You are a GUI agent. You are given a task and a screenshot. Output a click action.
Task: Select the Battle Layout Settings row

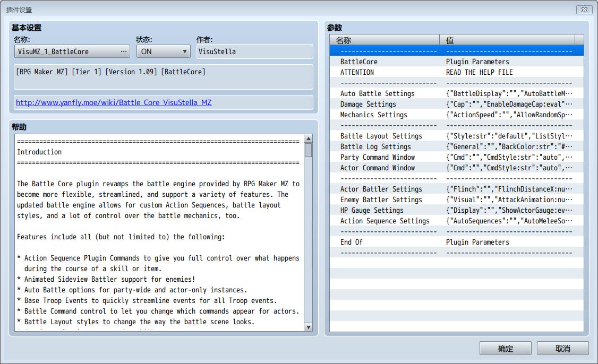click(x=457, y=136)
